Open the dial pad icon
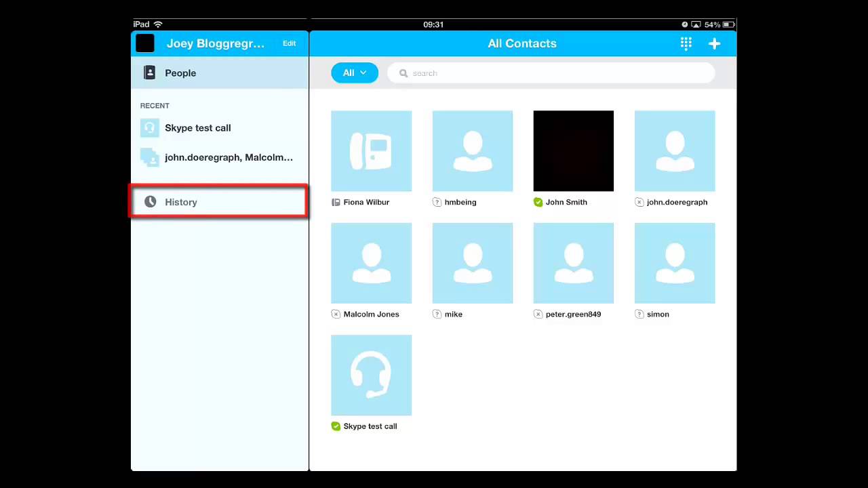 tap(686, 43)
